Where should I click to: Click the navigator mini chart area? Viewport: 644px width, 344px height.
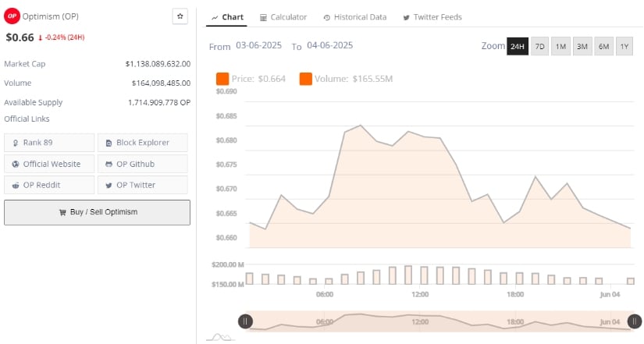440,321
